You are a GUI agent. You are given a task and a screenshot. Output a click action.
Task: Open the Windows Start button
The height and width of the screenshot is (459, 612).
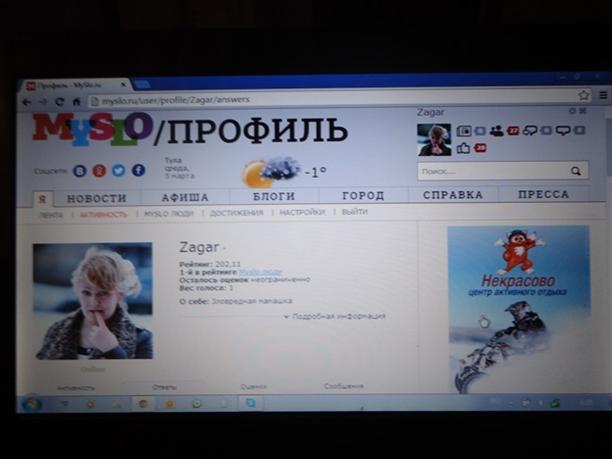pyautogui.click(x=30, y=403)
